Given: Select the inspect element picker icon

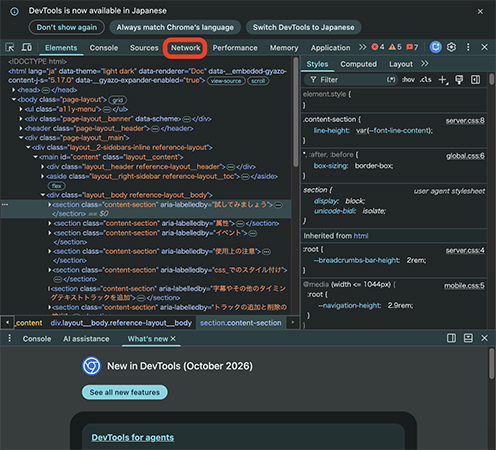Looking at the screenshot, I should (x=10, y=47).
